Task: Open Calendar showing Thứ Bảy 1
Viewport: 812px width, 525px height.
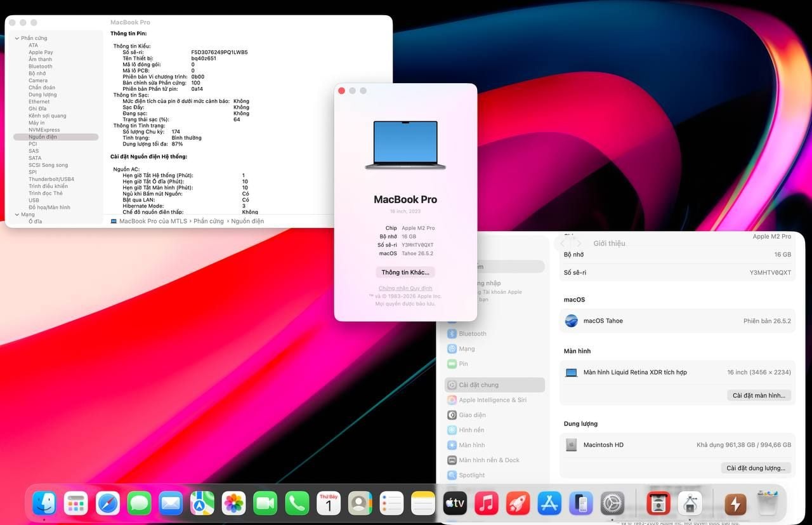Action: pos(329,503)
